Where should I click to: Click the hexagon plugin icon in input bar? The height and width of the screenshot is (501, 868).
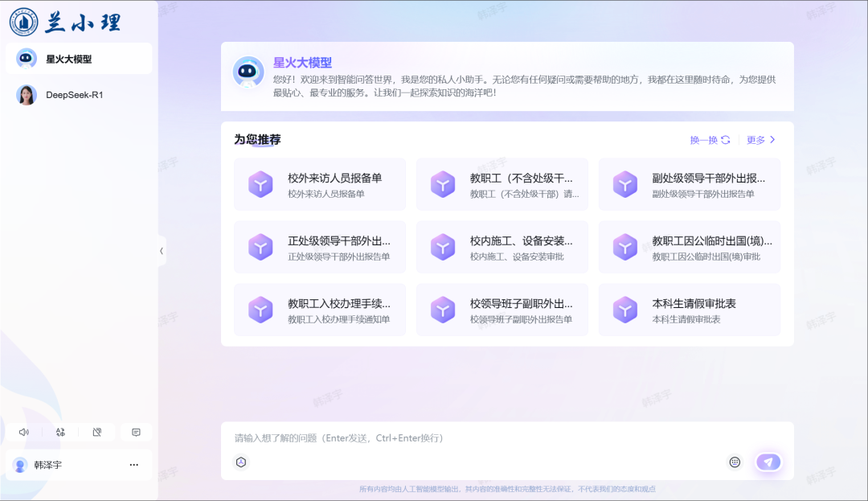pos(241,462)
